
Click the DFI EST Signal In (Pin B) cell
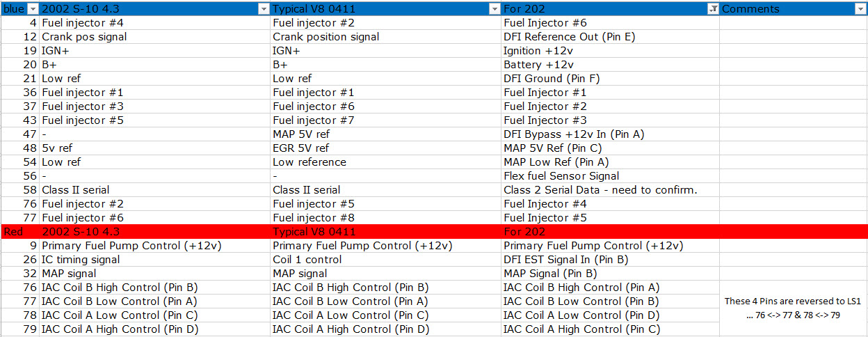tap(610, 259)
